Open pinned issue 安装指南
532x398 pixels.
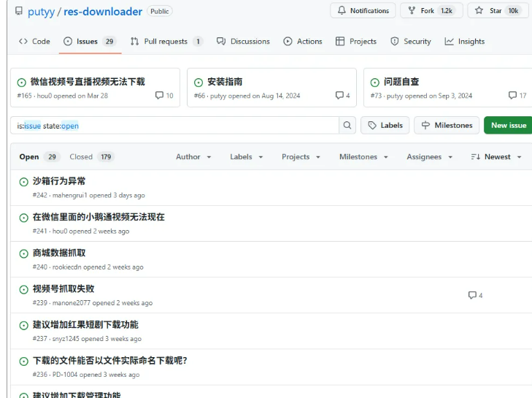[x=225, y=82]
